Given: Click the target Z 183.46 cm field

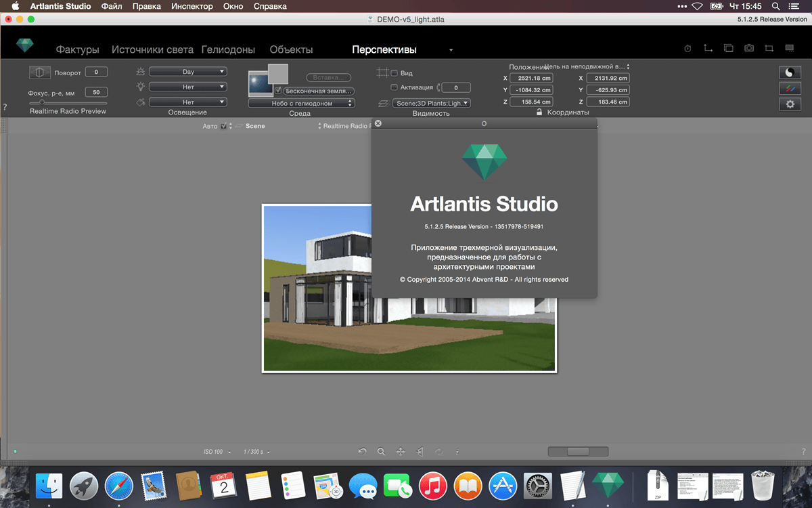Looking at the screenshot, I should coord(608,102).
